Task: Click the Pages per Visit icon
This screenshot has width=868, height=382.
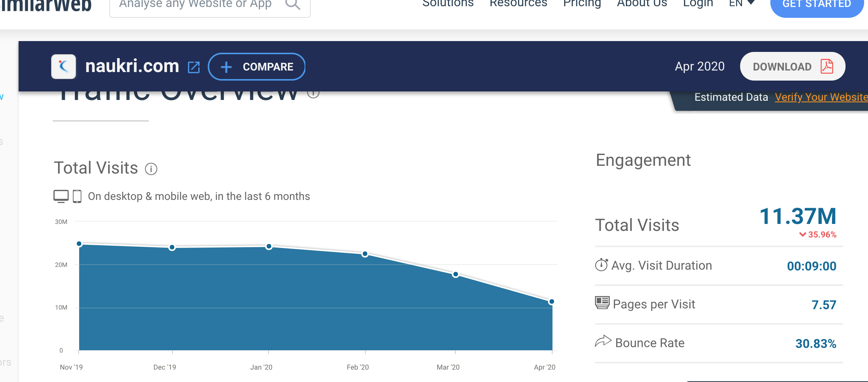Action: [602, 303]
